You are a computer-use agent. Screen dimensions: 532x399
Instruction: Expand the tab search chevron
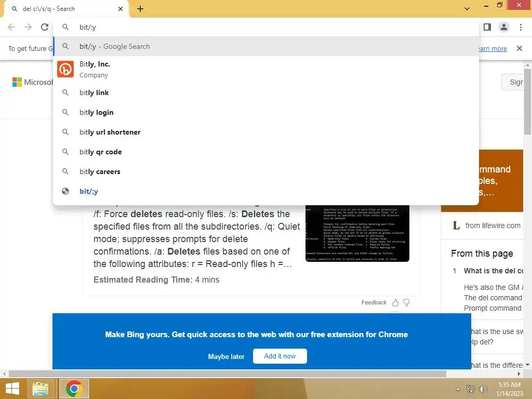[467, 9]
